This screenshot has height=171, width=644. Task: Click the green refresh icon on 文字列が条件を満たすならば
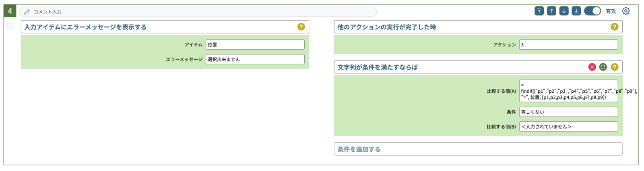603,67
